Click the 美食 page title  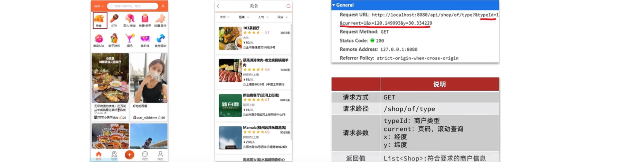pos(254,6)
